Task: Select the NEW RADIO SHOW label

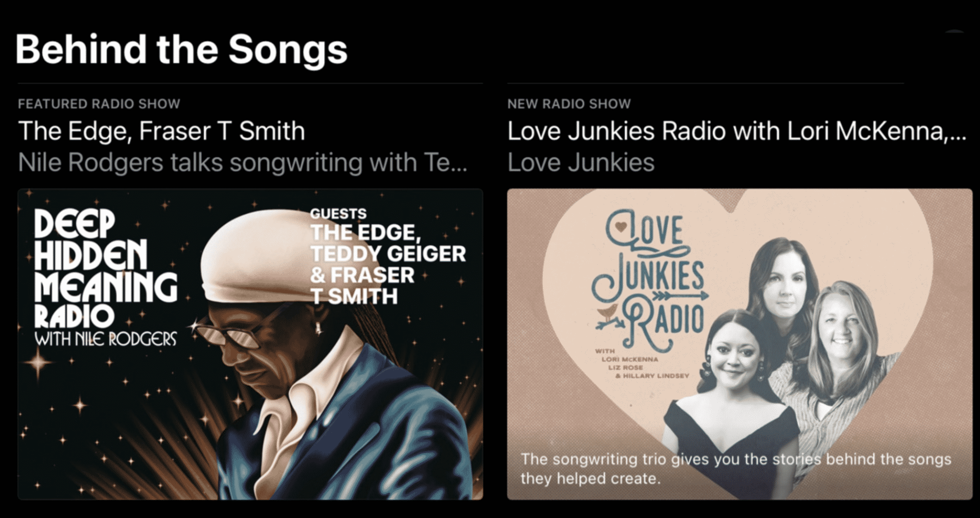Action: (569, 104)
